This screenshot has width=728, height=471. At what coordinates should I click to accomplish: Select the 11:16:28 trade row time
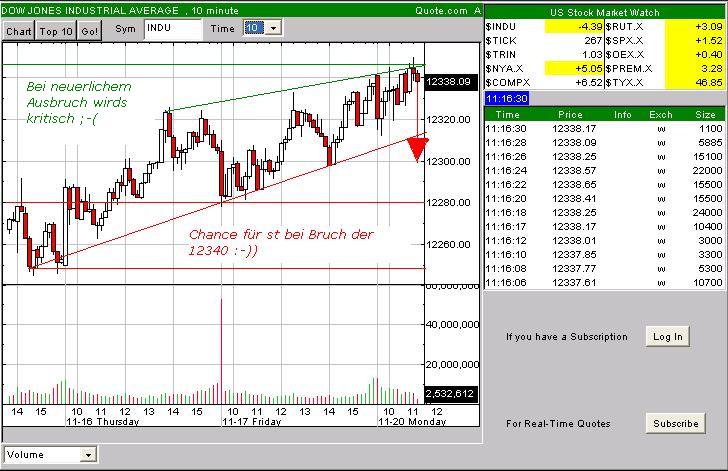point(506,143)
